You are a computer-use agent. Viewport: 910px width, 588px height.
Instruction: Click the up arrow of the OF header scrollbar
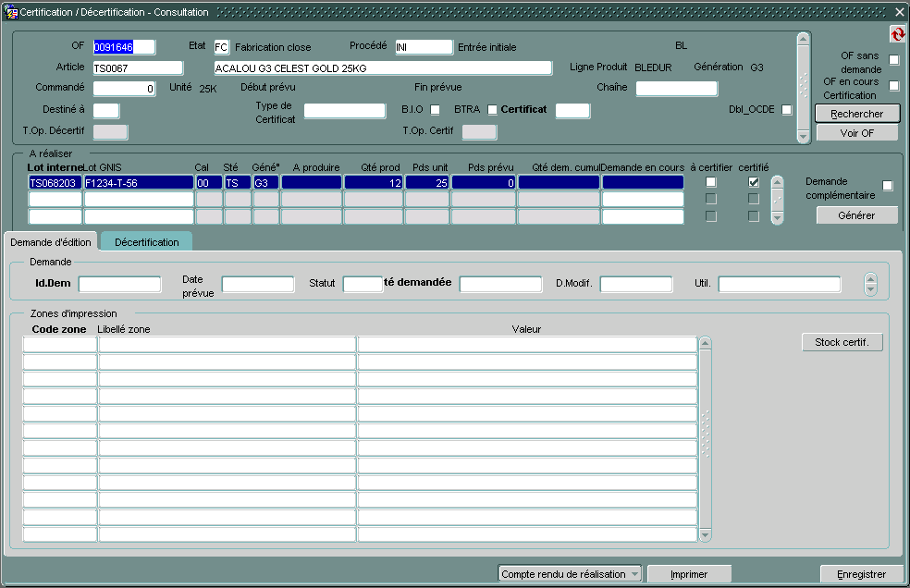(x=804, y=40)
